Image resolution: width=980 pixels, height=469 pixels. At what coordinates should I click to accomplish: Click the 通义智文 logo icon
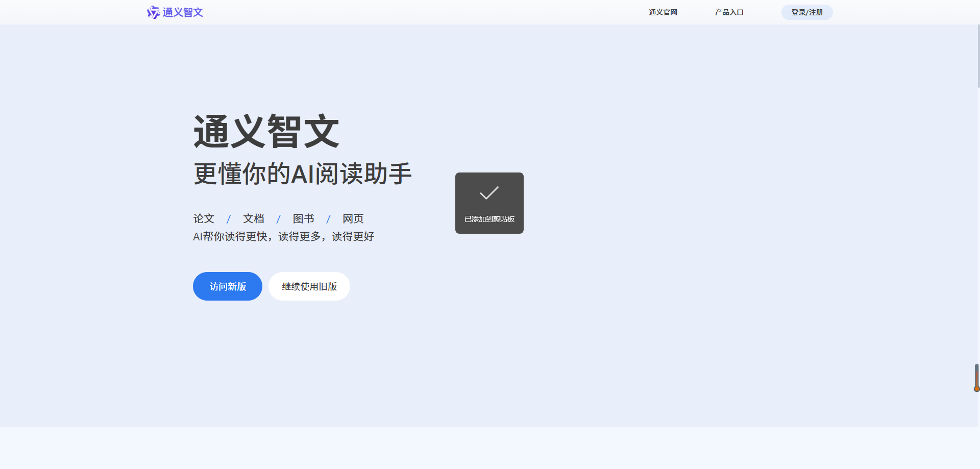click(x=153, y=12)
